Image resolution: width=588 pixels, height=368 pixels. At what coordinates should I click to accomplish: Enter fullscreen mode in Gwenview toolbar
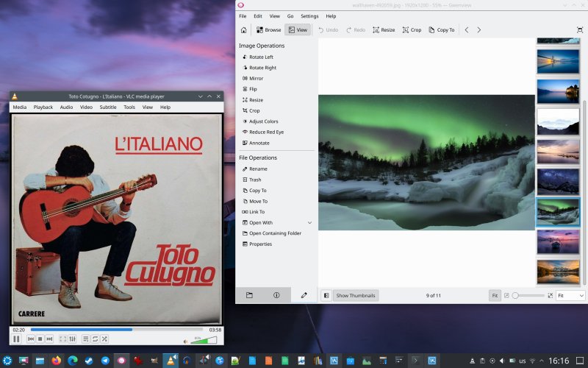click(x=580, y=30)
